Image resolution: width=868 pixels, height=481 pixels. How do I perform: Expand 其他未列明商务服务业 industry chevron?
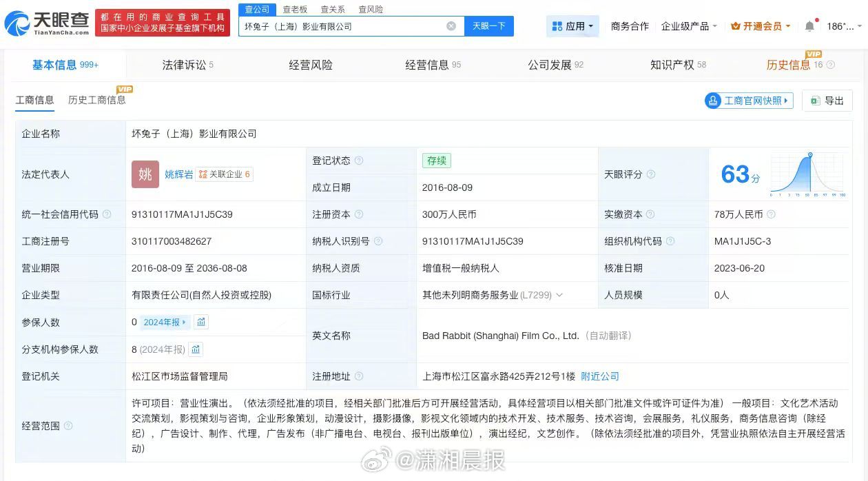[x=559, y=295]
